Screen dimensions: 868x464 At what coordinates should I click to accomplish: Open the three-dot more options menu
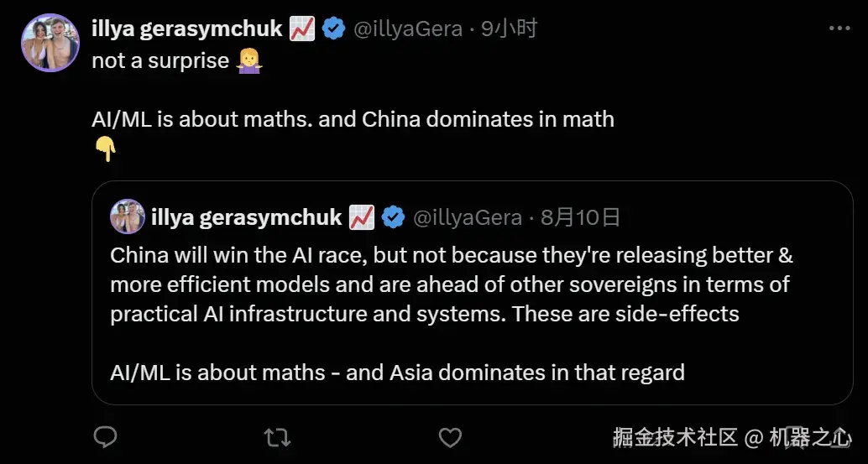[839, 29]
